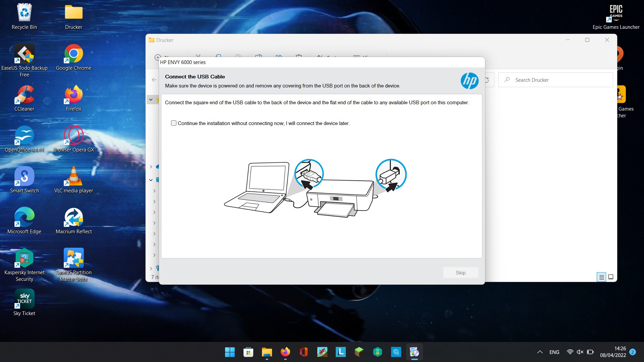Click the back navigation arrow in Explorer
The image size is (644, 362).
pyautogui.click(x=154, y=80)
